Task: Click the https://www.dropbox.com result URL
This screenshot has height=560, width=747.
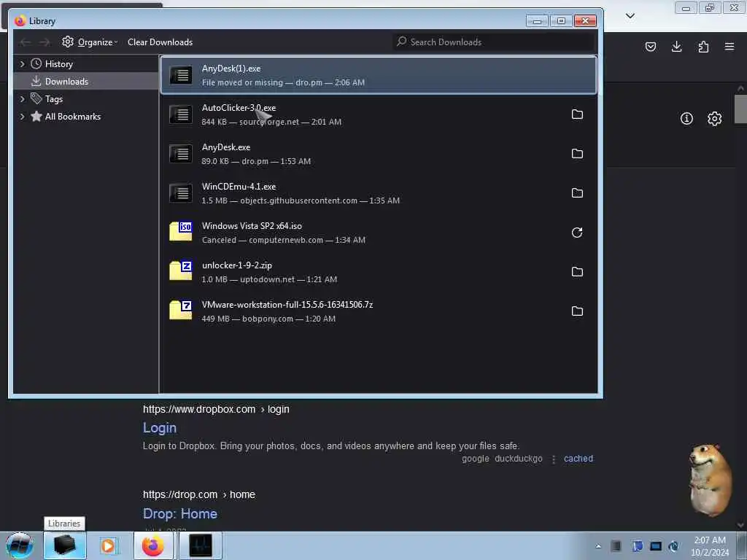Action: [x=199, y=410]
